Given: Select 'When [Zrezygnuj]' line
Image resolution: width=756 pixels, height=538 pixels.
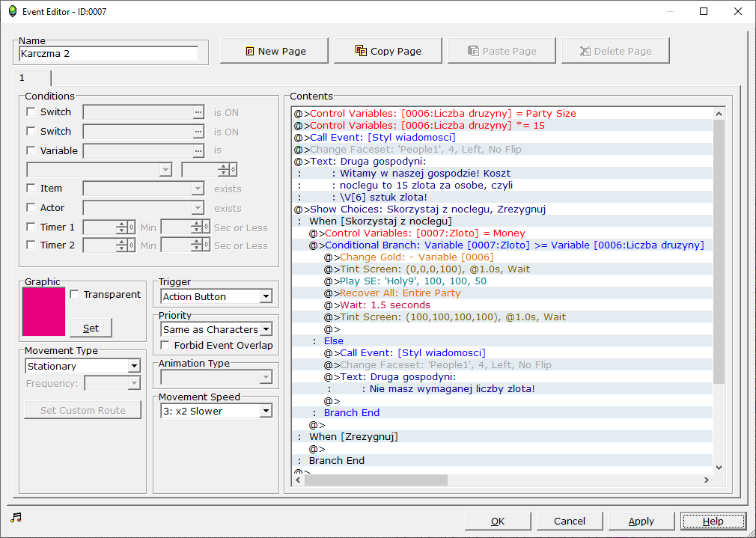Looking at the screenshot, I should point(502,436).
